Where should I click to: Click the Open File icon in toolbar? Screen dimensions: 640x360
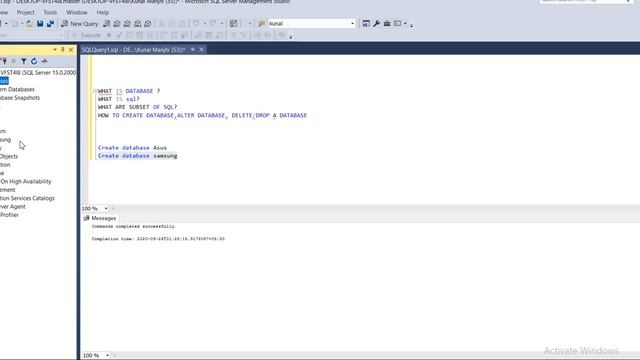pyautogui.click(x=29, y=24)
